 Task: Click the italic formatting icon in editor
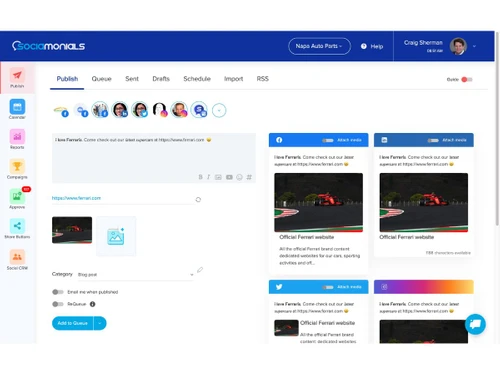coord(208,177)
